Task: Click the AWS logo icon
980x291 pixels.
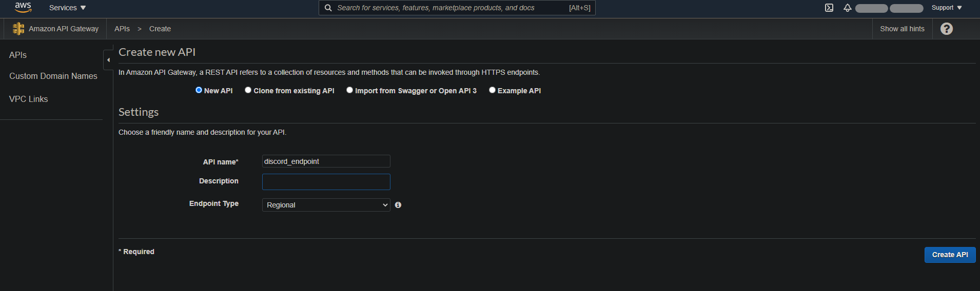Action: coord(23,7)
